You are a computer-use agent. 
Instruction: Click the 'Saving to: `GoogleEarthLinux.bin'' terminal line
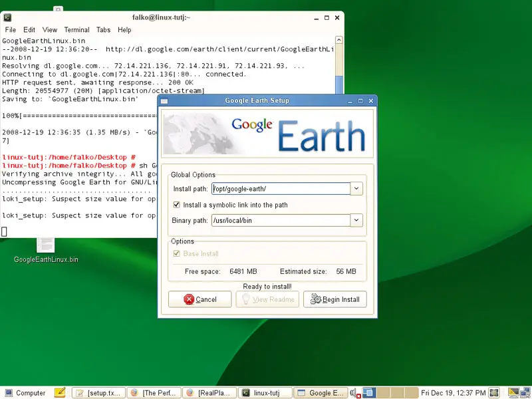(x=70, y=99)
